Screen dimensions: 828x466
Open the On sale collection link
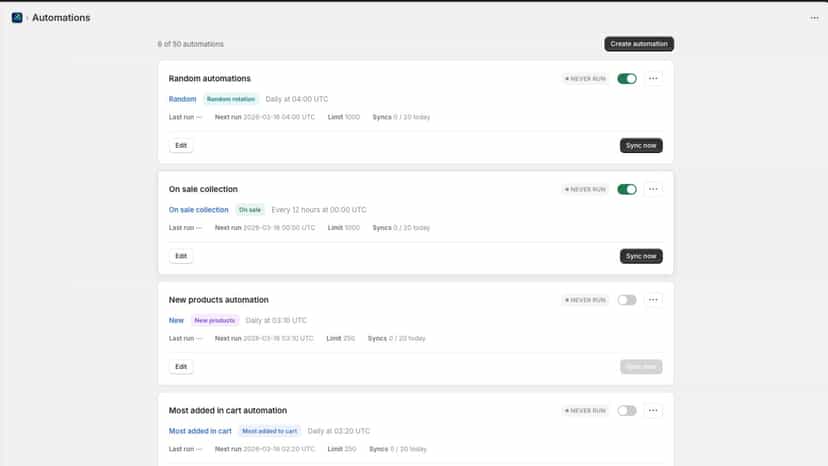point(199,210)
